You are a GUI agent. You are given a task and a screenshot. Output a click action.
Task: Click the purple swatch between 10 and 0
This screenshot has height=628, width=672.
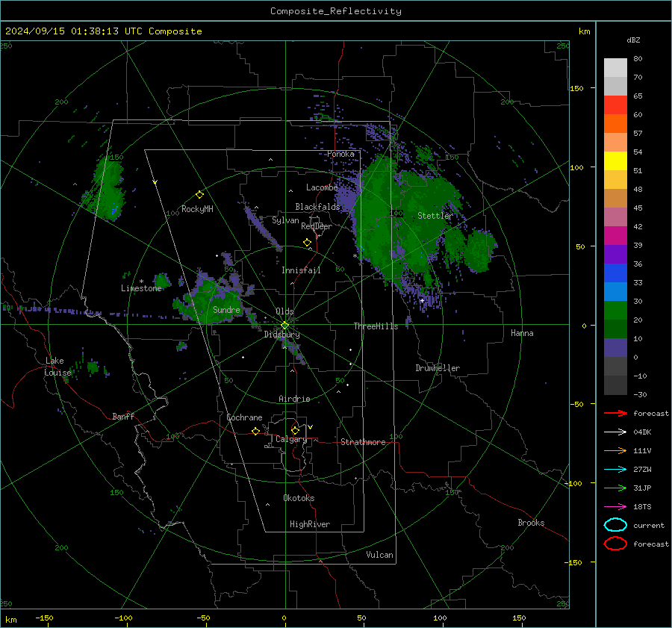point(615,347)
